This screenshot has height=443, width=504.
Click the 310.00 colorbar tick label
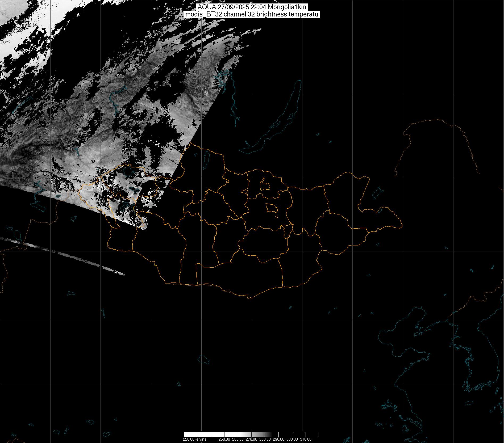pos(306,439)
